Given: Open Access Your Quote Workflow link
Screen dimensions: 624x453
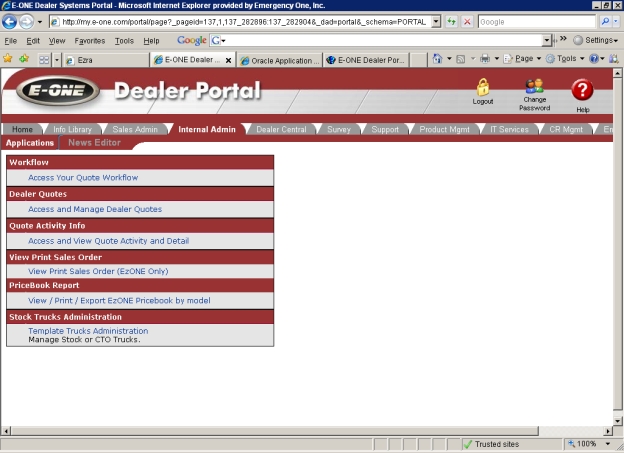Looking at the screenshot, I should click(x=83, y=178).
